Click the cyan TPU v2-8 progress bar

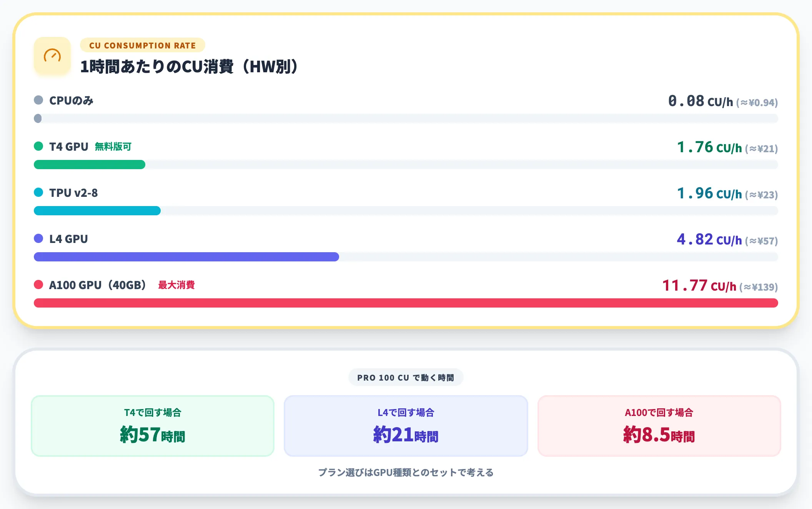(97, 211)
